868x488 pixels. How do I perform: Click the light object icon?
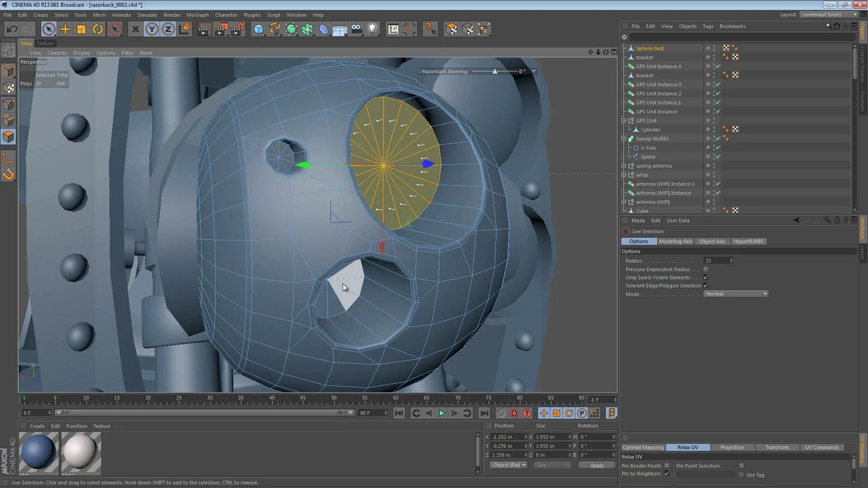click(373, 29)
